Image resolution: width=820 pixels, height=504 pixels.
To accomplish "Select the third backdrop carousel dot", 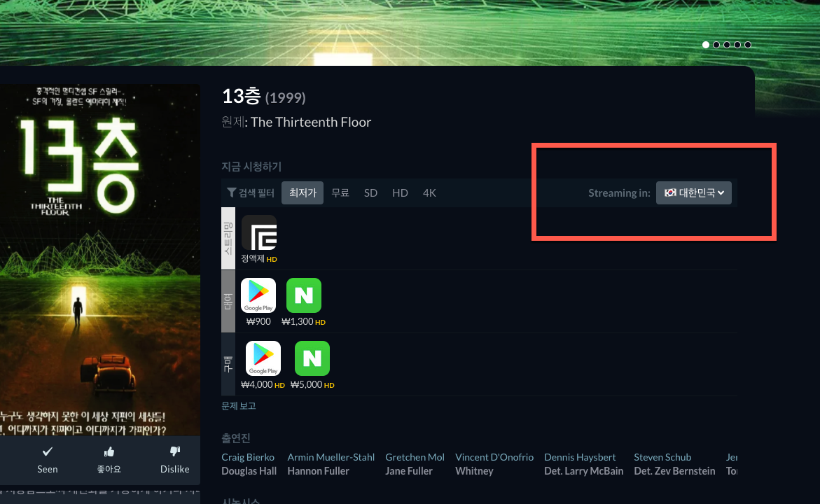I will 727,45.
